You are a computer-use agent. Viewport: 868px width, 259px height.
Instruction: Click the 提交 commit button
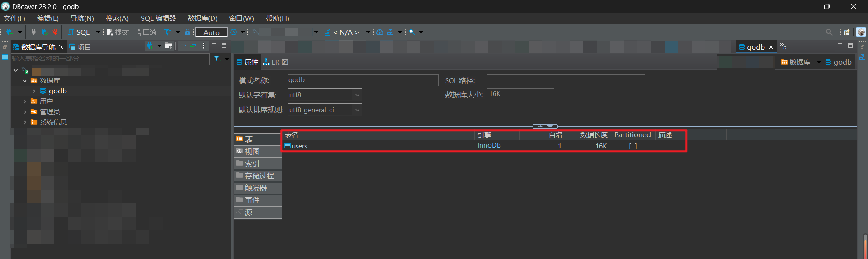tap(118, 32)
